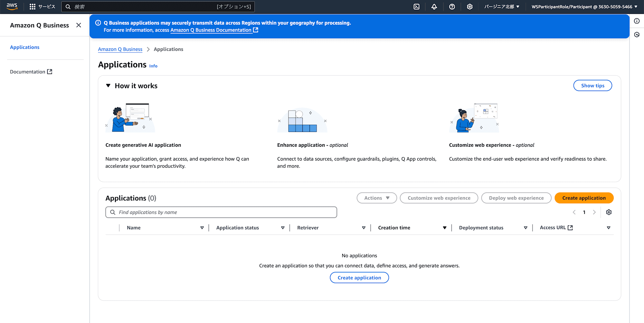Sort by Application status column arrow
Viewport: 644px width, 323px height.
283,228
